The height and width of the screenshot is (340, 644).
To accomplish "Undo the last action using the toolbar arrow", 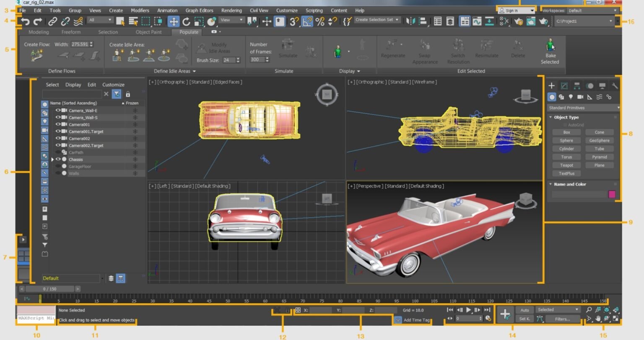I will pyautogui.click(x=25, y=21).
